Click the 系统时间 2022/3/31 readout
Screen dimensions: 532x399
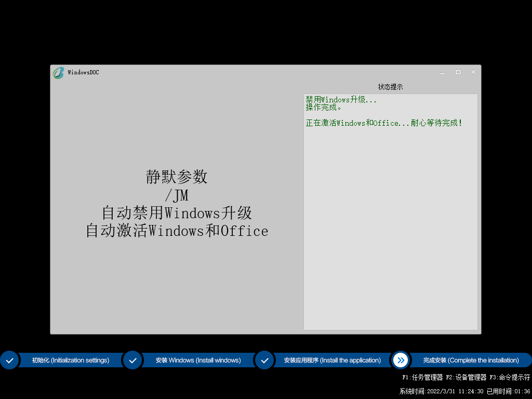click(x=442, y=391)
